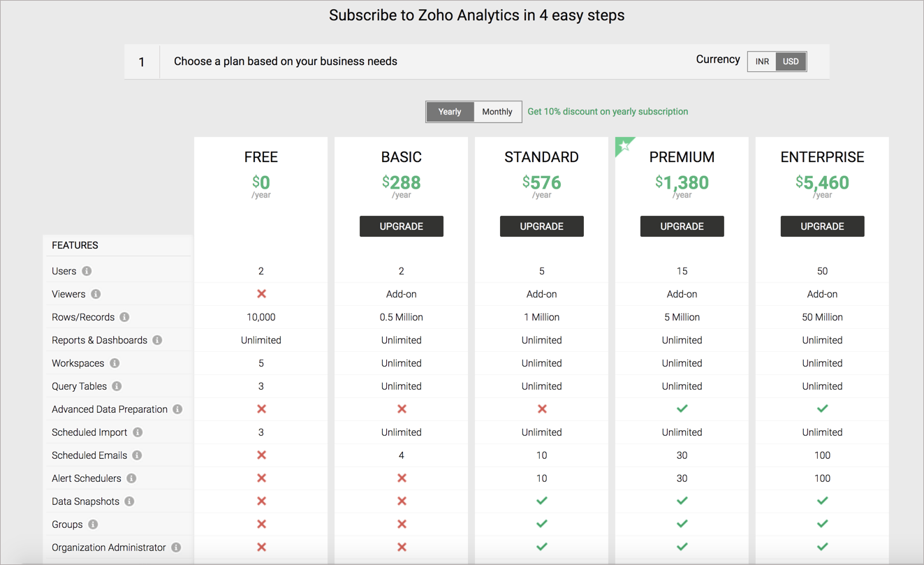924x565 pixels.
Task: Upgrade to the Enterprise plan
Action: click(x=822, y=226)
